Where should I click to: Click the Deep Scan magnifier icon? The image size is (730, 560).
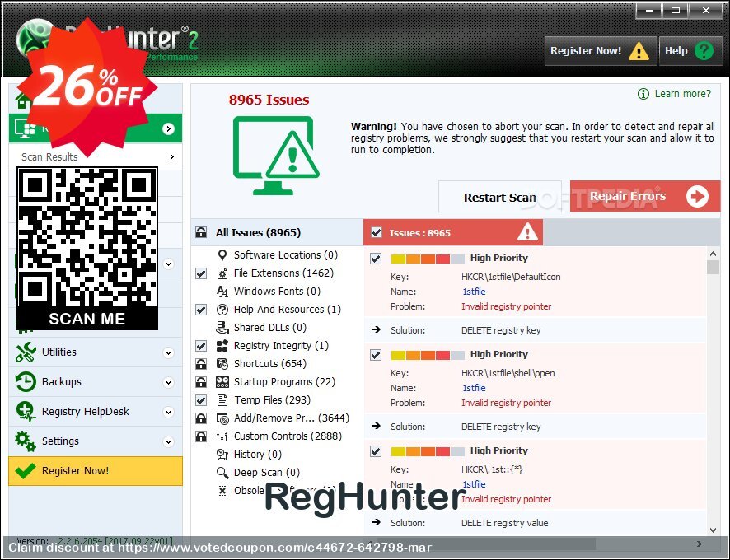222,473
